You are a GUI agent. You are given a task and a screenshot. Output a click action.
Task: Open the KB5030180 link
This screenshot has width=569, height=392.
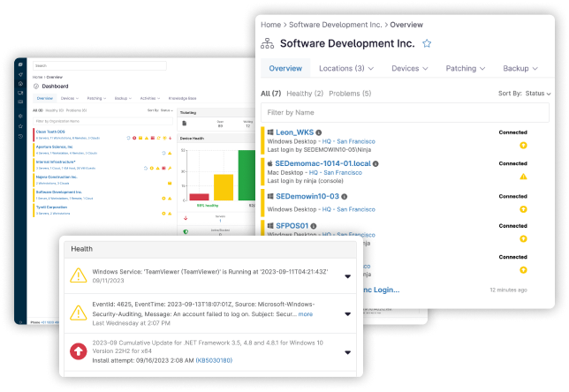point(214,360)
